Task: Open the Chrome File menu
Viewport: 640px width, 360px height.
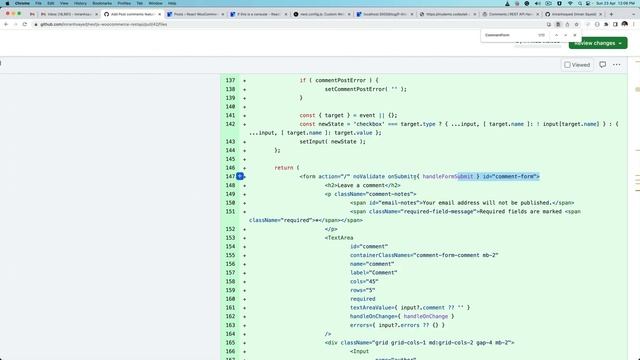Action: tap(38, 3)
